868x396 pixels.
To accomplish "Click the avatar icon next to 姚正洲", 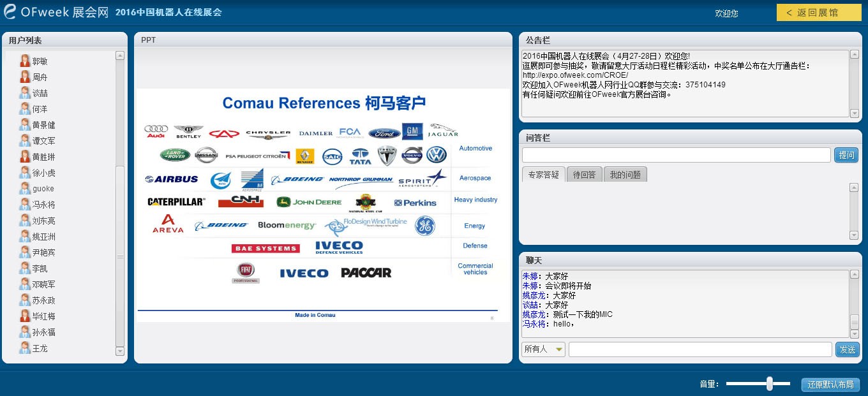I will click(x=25, y=237).
